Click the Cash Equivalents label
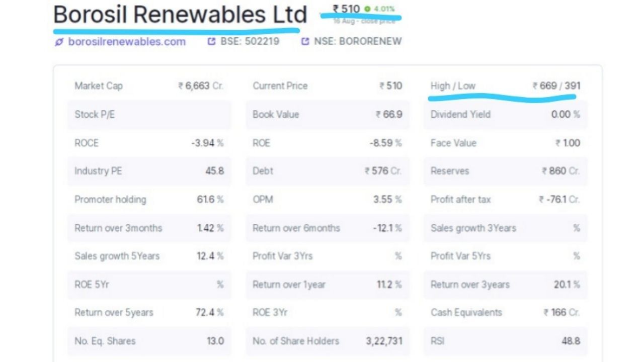The image size is (644, 362). pyautogui.click(x=466, y=313)
